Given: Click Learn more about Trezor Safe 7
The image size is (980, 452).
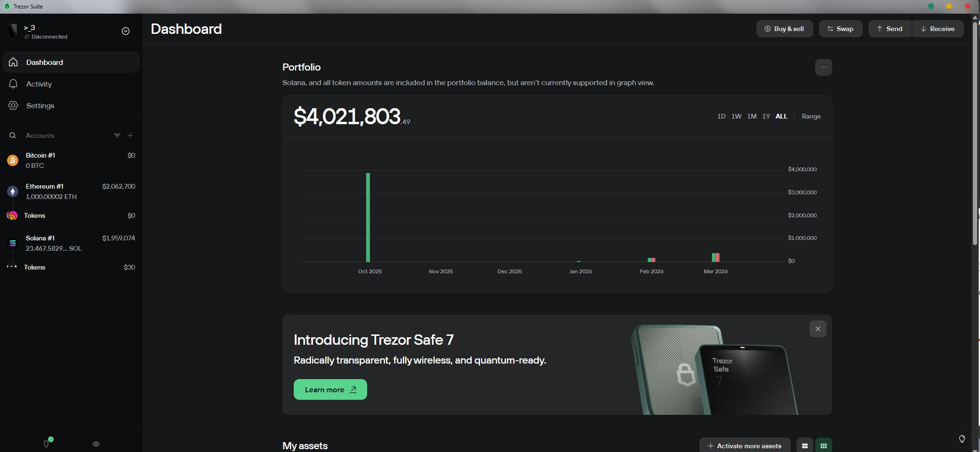Looking at the screenshot, I should (330, 389).
